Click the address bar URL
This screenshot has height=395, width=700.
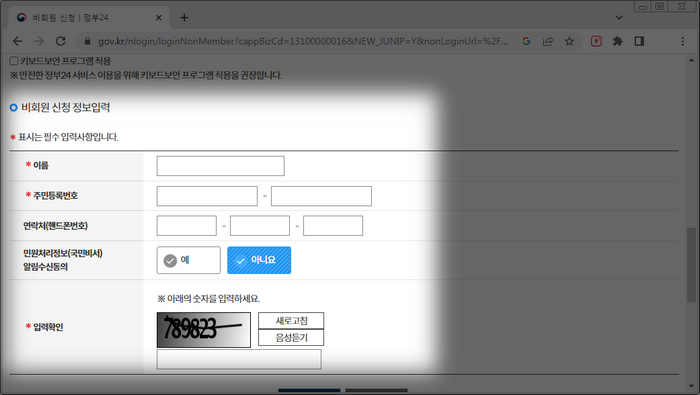(x=303, y=42)
